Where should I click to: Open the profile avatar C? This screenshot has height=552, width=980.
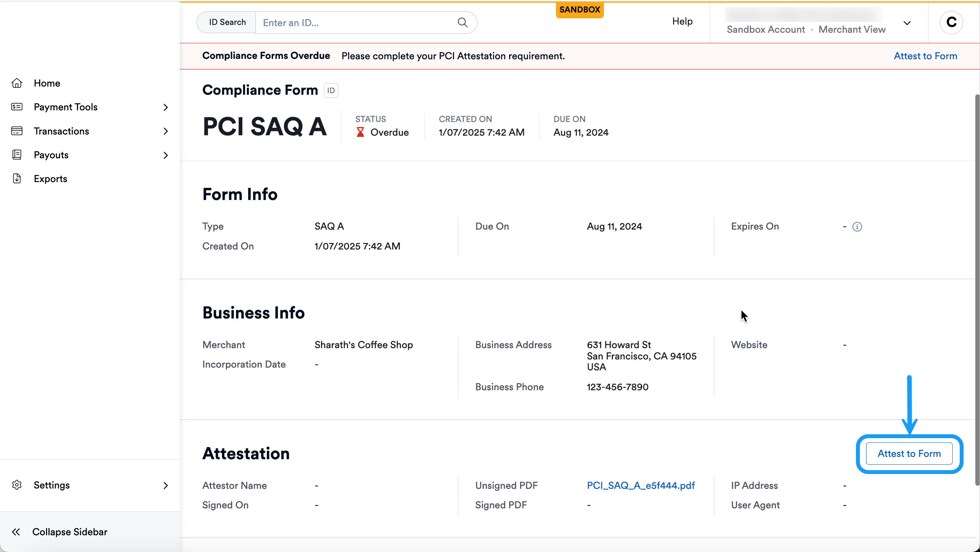951,22
